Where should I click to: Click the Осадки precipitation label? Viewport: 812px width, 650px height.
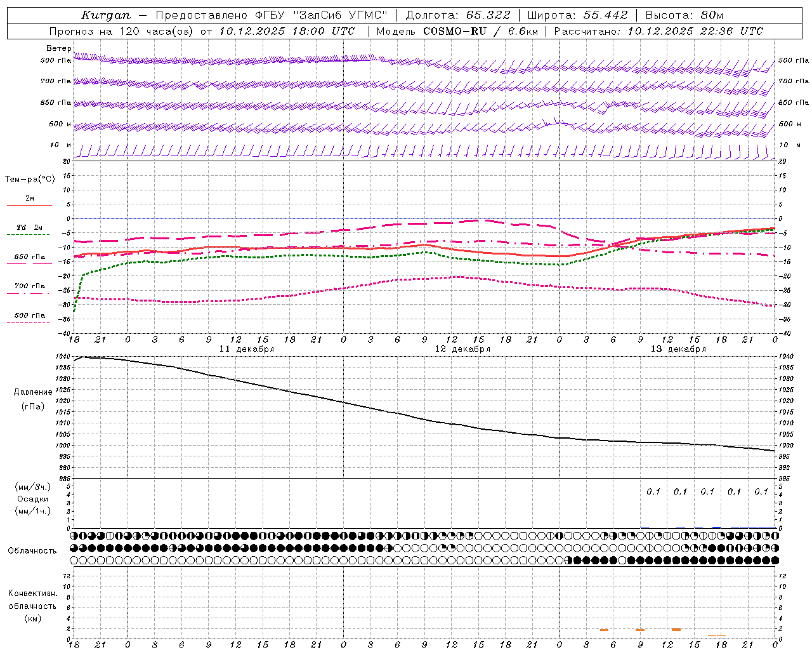point(33,499)
